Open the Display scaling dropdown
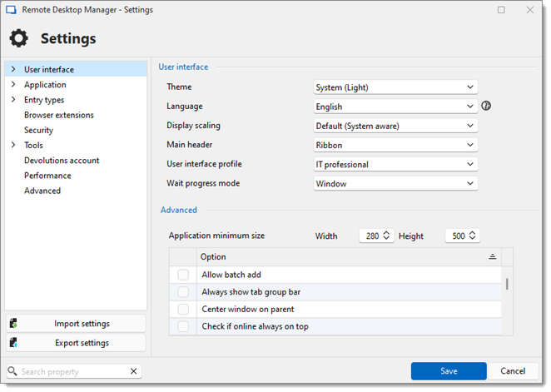 395,126
